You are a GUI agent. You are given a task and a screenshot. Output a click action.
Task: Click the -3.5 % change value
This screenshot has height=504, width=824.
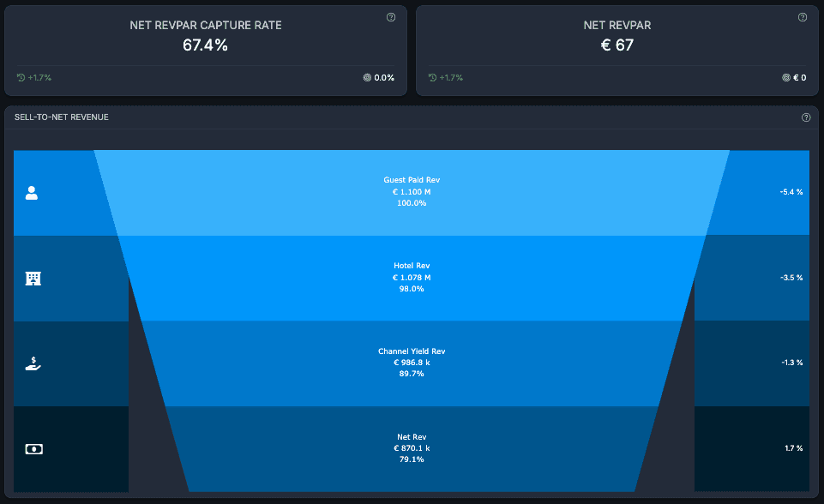click(791, 278)
